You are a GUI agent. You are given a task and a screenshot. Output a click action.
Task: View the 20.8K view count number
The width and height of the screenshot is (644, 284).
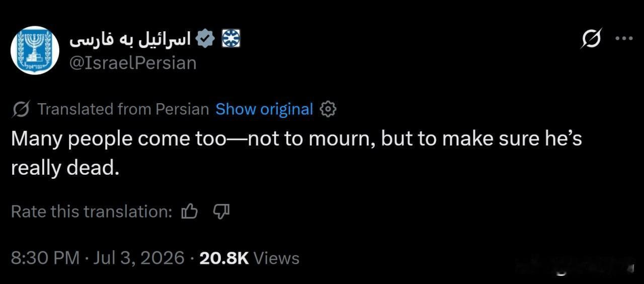click(x=224, y=258)
